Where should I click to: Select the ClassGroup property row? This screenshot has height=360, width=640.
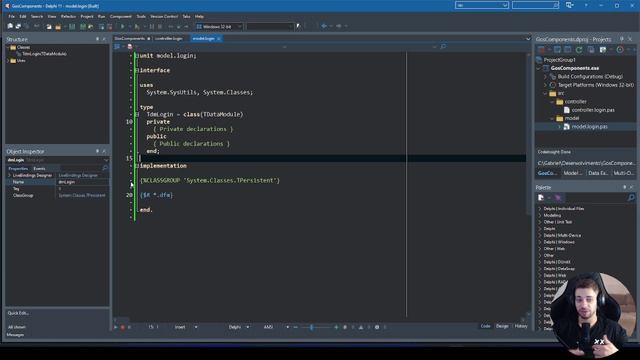(x=57, y=196)
